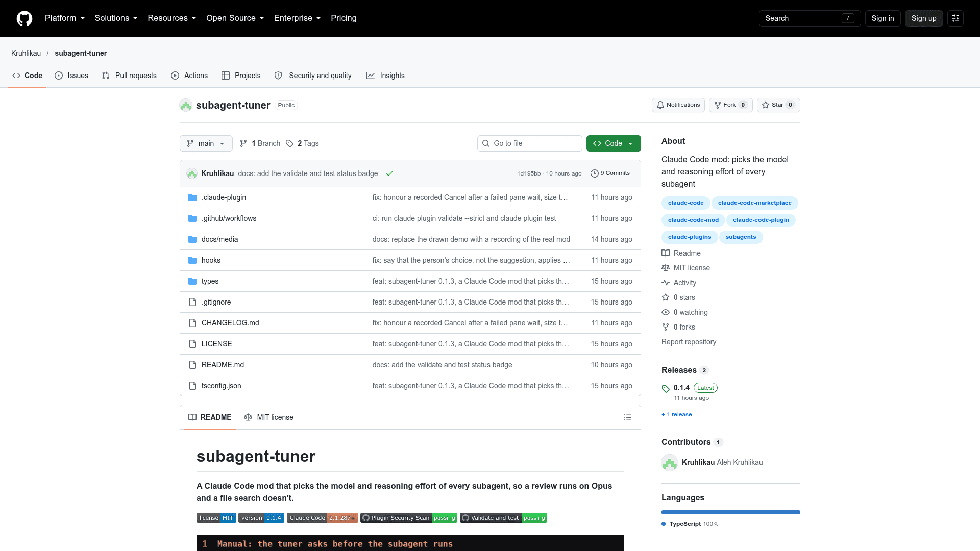
Task: Expand the Resources menu
Action: [x=172, y=18]
